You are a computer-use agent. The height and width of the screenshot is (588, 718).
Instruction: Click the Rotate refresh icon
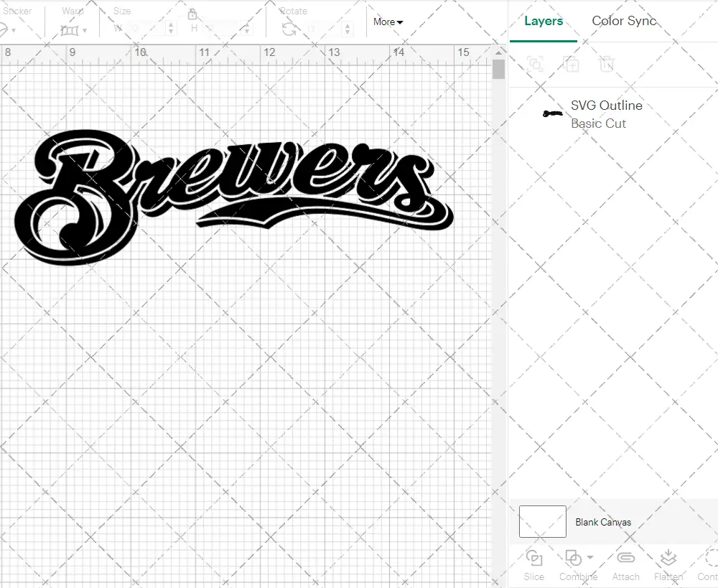click(290, 29)
